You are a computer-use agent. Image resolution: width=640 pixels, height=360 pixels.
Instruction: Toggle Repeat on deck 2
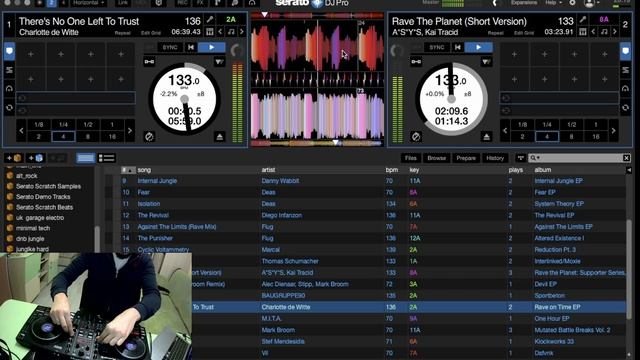click(496, 33)
